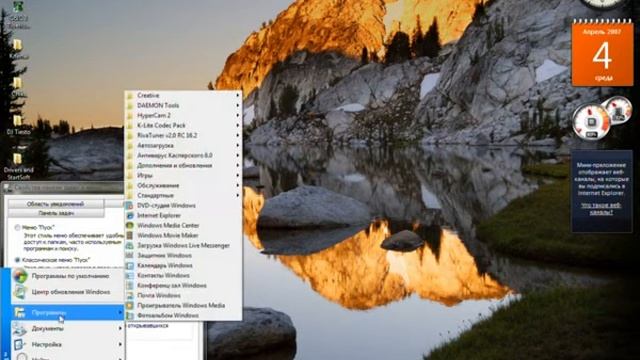Open the Стандартные folder menu item
The width and height of the screenshot is (640, 360).
click(183, 195)
